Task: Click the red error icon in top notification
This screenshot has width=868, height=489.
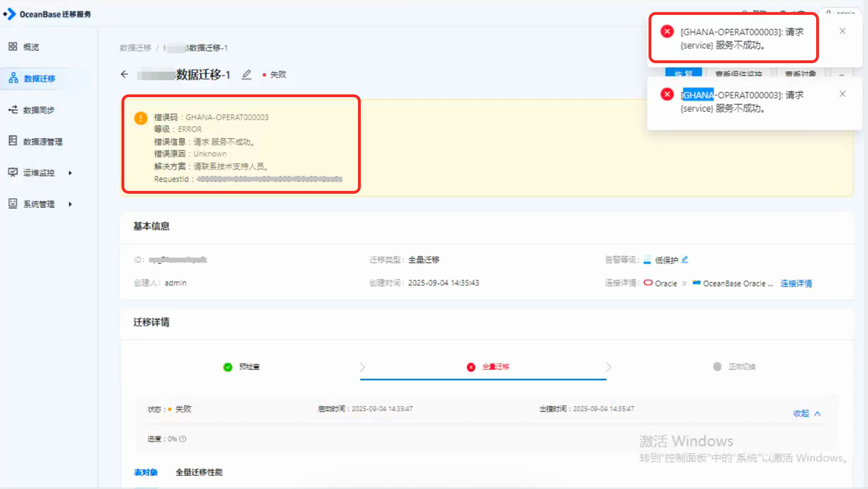Action: (x=667, y=32)
